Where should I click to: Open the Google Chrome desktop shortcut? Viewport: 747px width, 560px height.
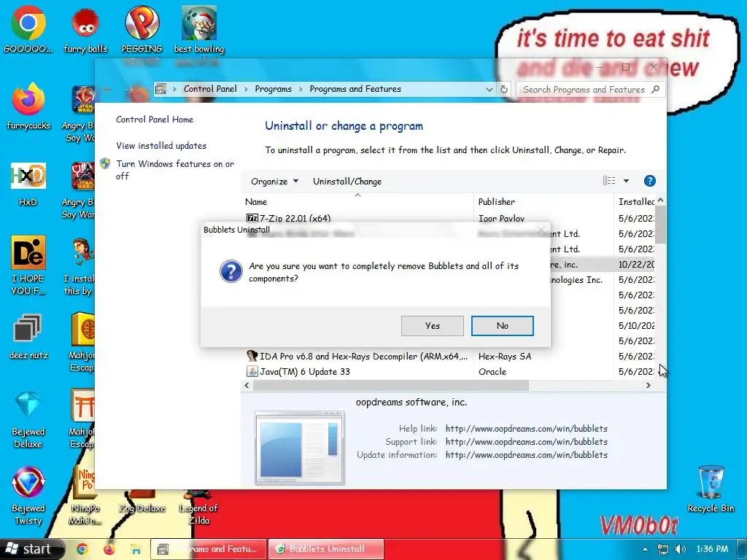coord(28,29)
